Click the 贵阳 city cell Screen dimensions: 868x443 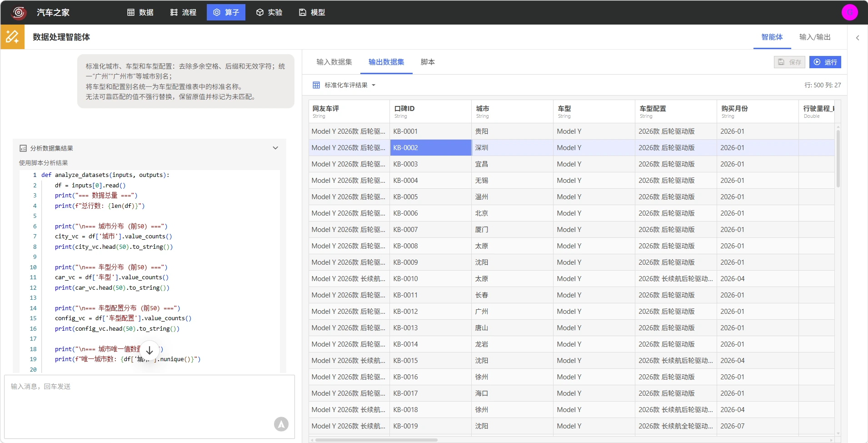pos(513,131)
